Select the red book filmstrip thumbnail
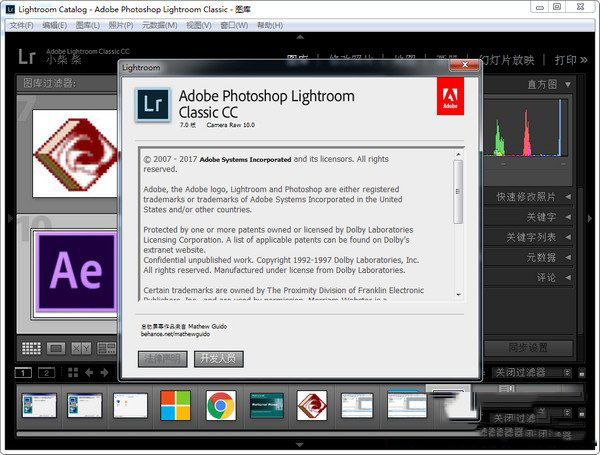600x455 pixels. pos(312,405)
